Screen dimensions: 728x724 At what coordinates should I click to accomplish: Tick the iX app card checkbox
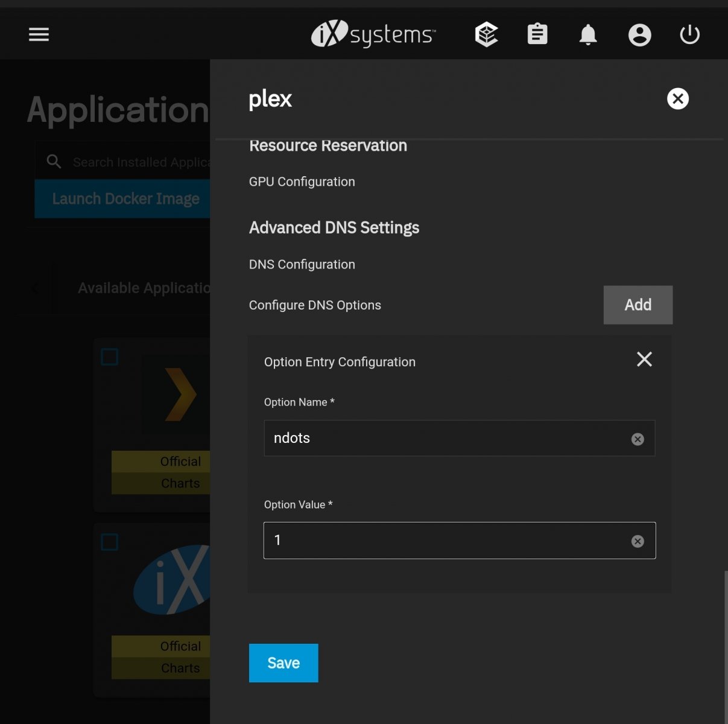point(110,542)
